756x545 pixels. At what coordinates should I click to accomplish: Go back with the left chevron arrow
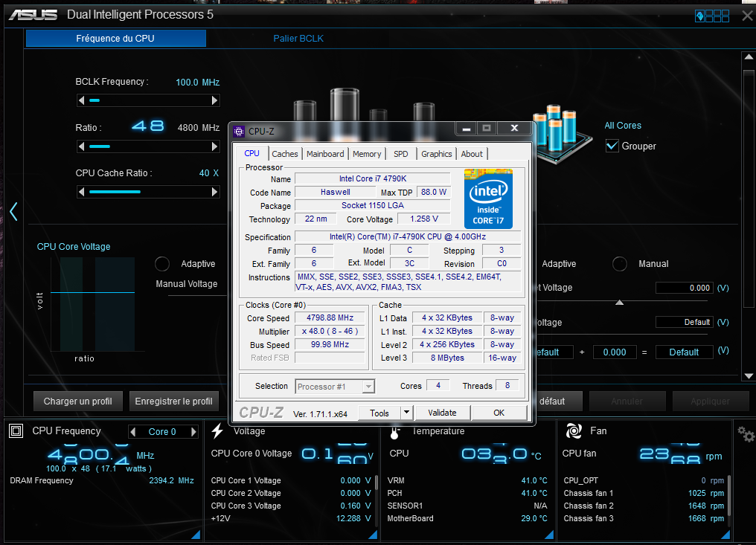click(x=13, y=212)
